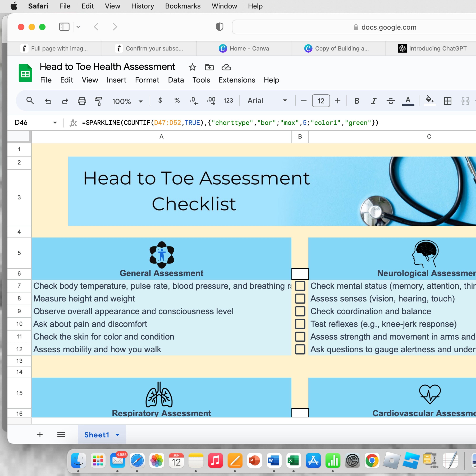Screen dimensions: 476x476
Task: Toggle strikethrough formatting
Action: pos(391,101)
